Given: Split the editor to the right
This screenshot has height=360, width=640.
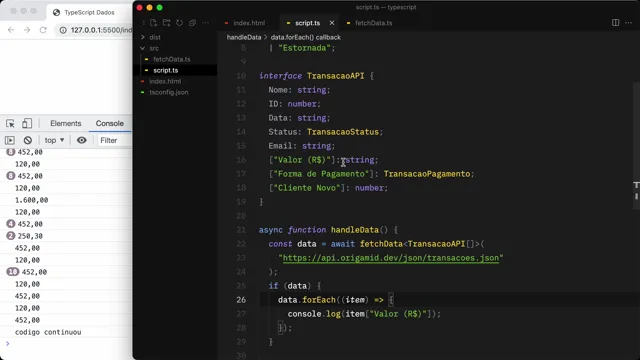Looking at the screenshot, I should (x=616, y=23).
